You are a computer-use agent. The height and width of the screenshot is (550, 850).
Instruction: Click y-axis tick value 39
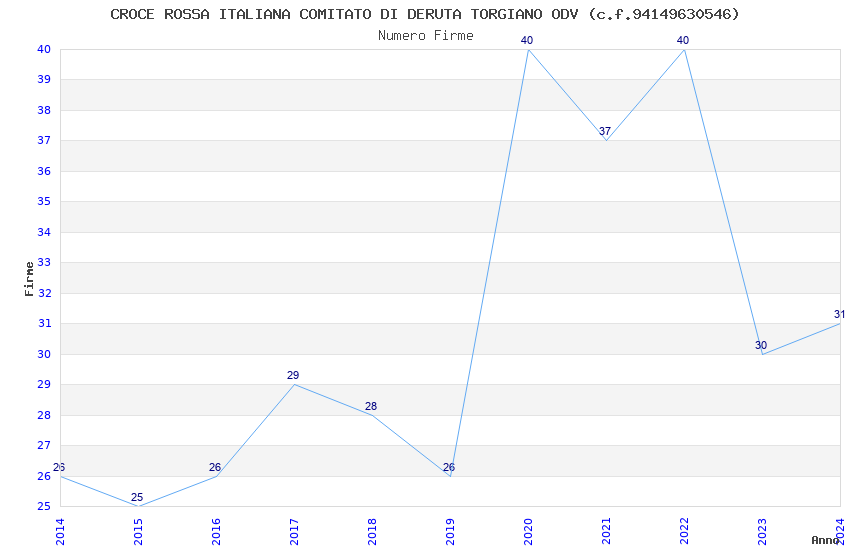click(44, 80)
